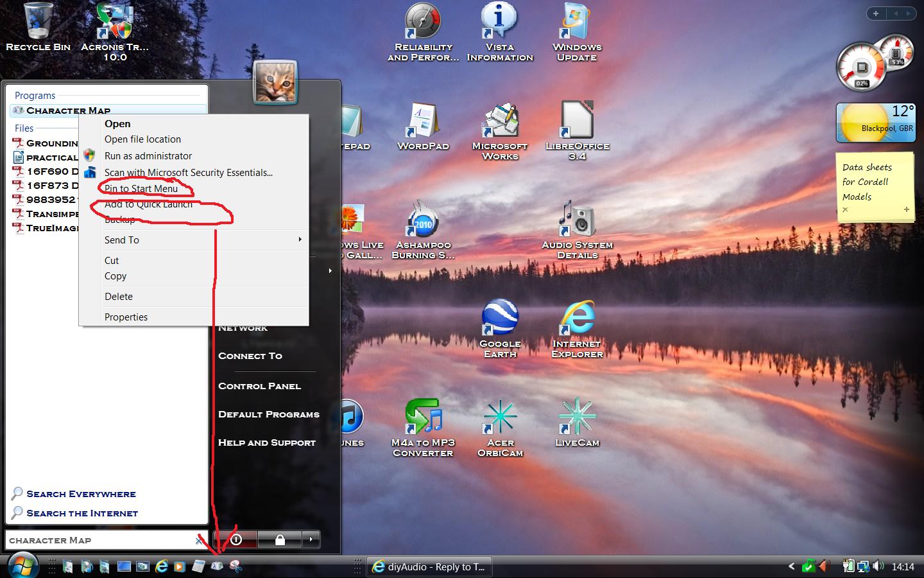The width and height of the screenshot is (924, 578).
Task: Open M4a to MP3 Converter shortcut
Action: coord(423,428)
